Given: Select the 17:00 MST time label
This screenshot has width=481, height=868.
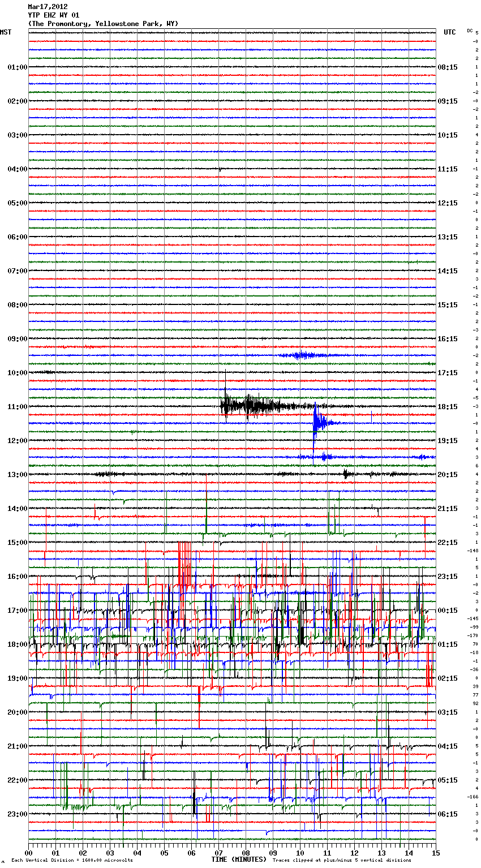Looking at the screenshot, I should pos(18,611).
